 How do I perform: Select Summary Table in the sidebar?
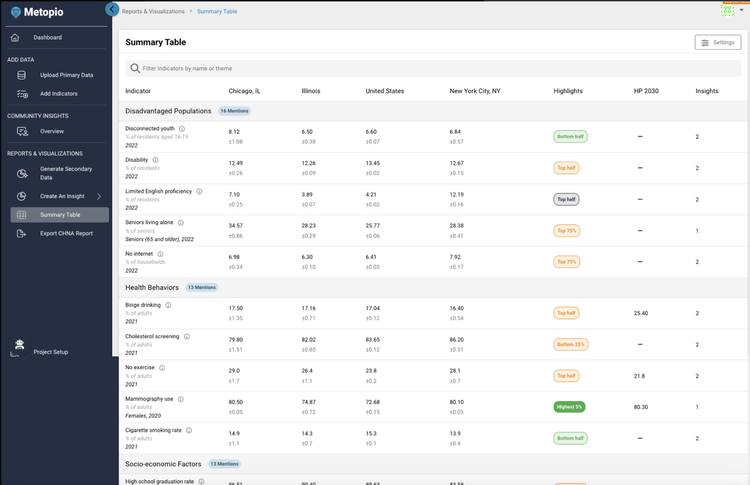(x=60, y=215)
